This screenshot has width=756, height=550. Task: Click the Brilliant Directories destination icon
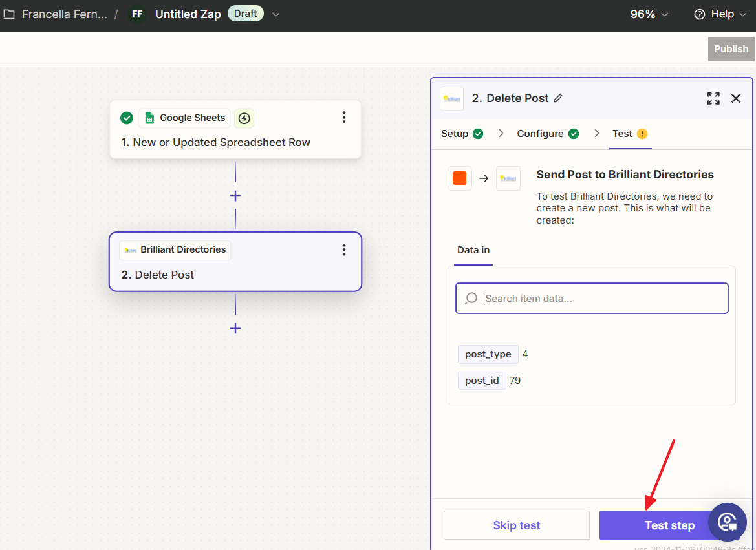click(x=508, y=178)
